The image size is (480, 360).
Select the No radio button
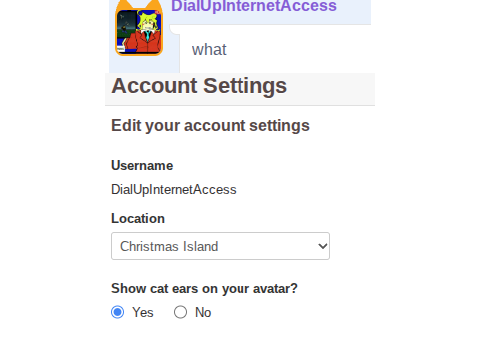180,312
